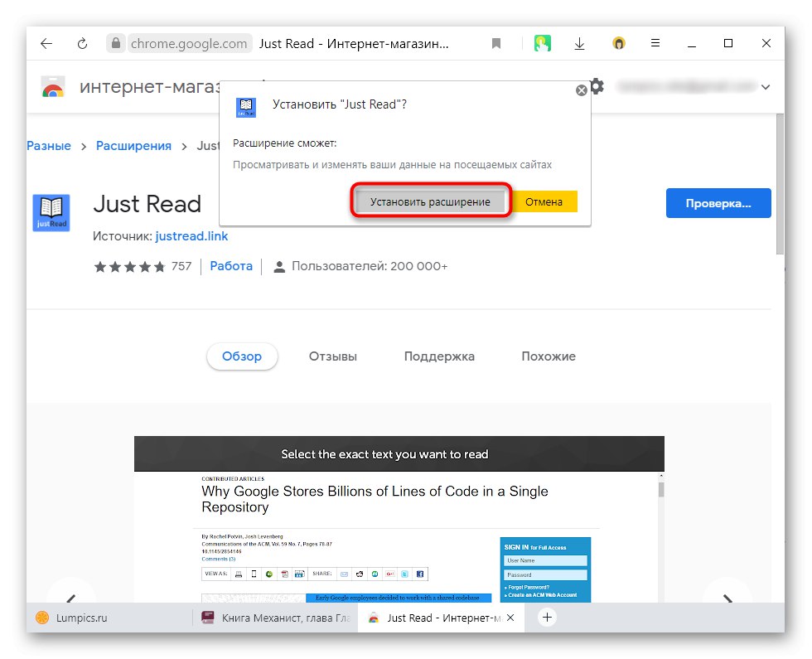Click the screenshot preview image
Image resolution: width=812 pixels, height=659 pixels.
click(x=399, y=519)
